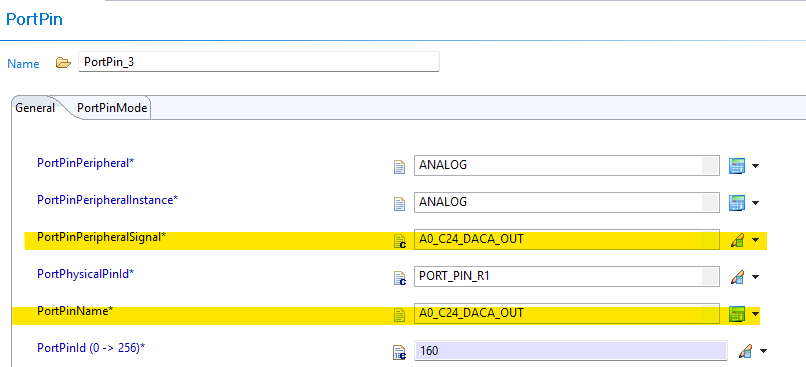Click the document icon beside PortPinPeripheralInstance field

coord(399,204)
